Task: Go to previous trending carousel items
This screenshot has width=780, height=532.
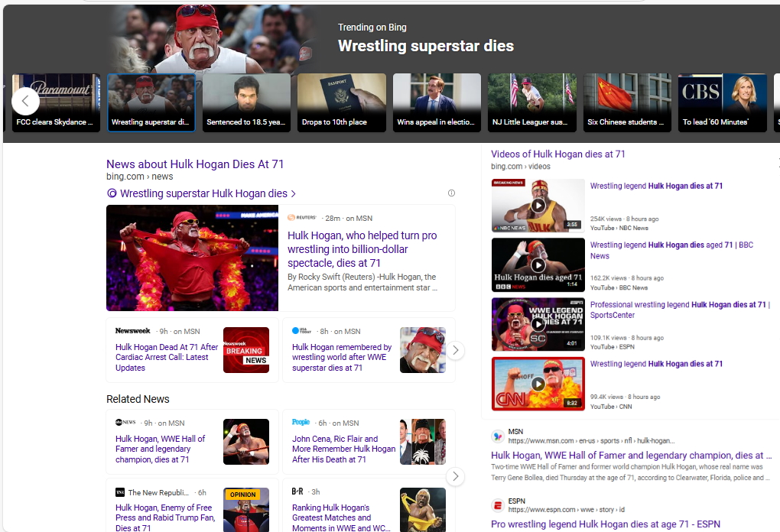Action: 25,102
